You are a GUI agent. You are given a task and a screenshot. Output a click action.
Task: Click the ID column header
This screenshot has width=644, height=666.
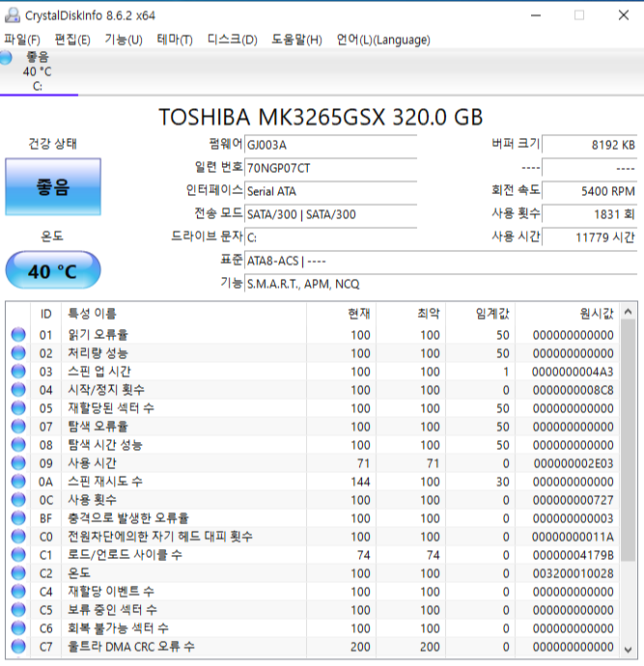coord(46,314)
